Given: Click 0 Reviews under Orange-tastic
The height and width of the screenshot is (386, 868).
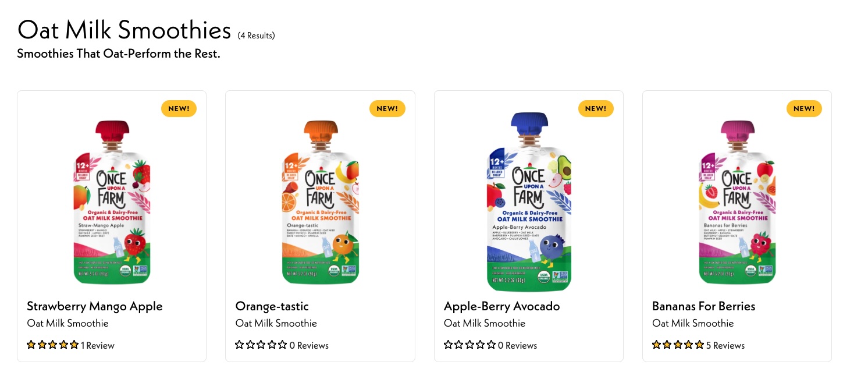Looking at the screenshot, I should tap(309, 346).
